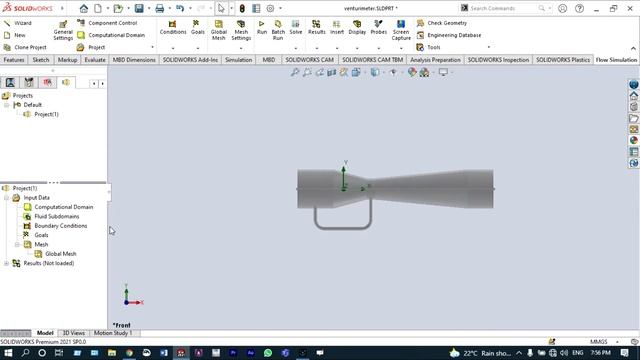Collapse the Default configuration node
640x360 pixels.
pos(7,105)
